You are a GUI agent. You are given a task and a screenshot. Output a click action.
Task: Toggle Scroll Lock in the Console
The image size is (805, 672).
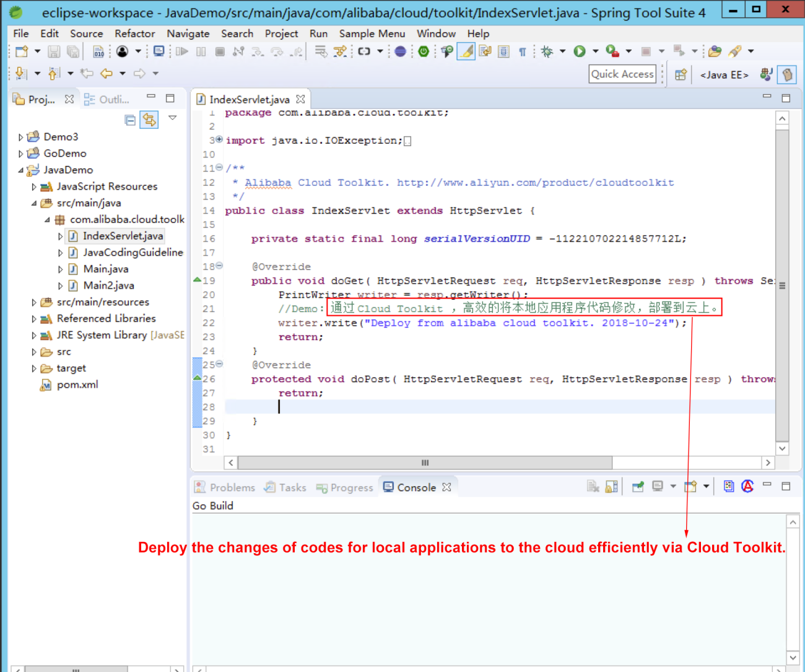coord(612,487)
